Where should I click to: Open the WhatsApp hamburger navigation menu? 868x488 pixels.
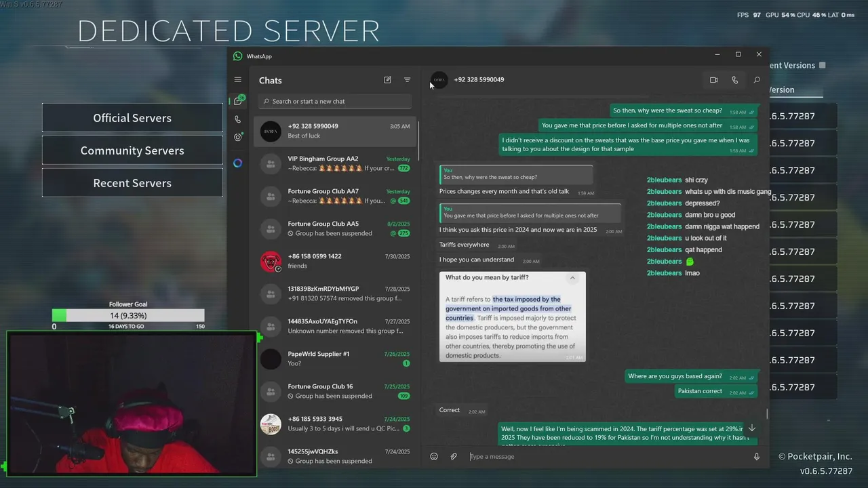coord(237,80)
